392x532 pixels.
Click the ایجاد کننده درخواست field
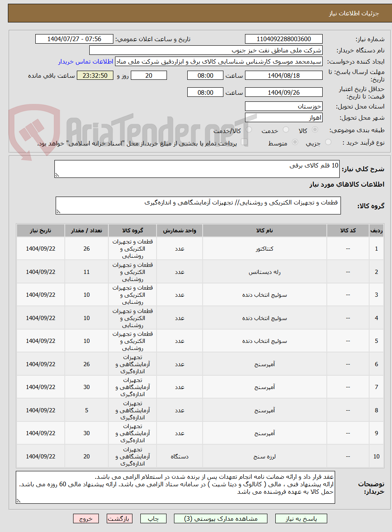coord(218,62)
